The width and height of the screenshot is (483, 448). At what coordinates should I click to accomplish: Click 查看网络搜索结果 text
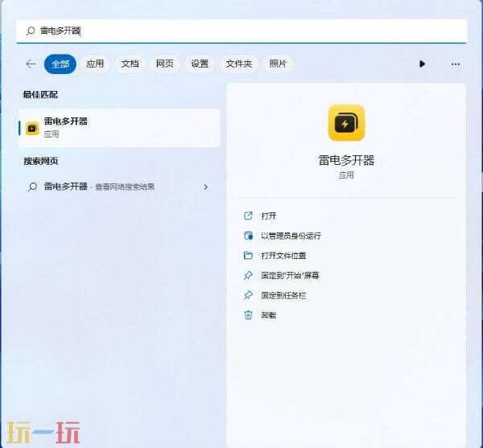(x=125, y=187)
